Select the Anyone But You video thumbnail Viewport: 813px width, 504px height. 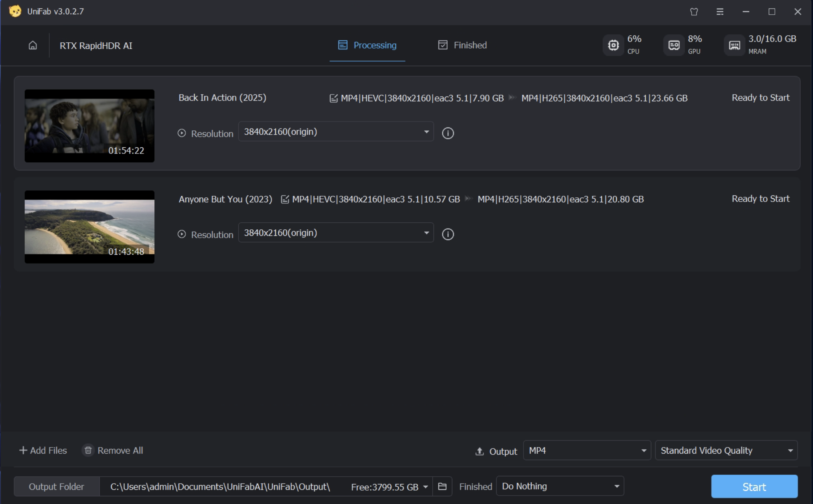[89, 227]
